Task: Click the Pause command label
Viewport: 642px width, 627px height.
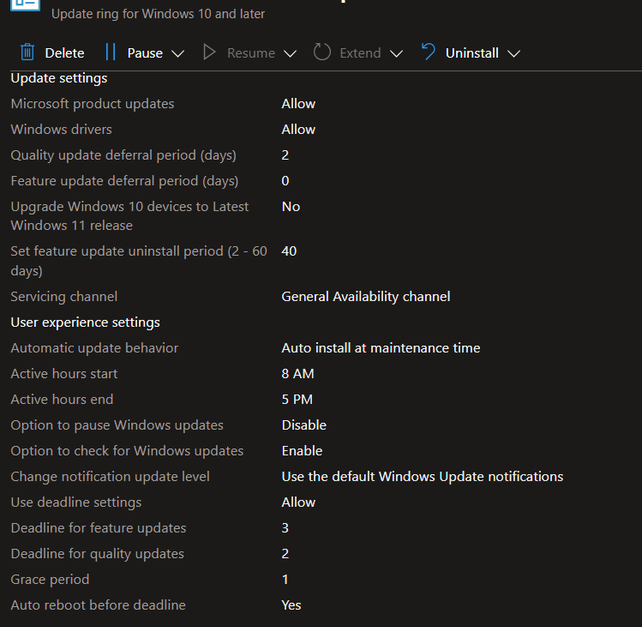Action: [145, 53]
